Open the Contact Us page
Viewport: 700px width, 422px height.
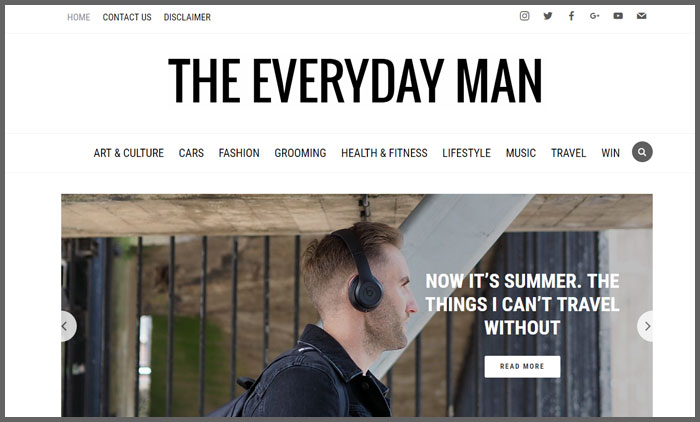[x=127, y=17]
